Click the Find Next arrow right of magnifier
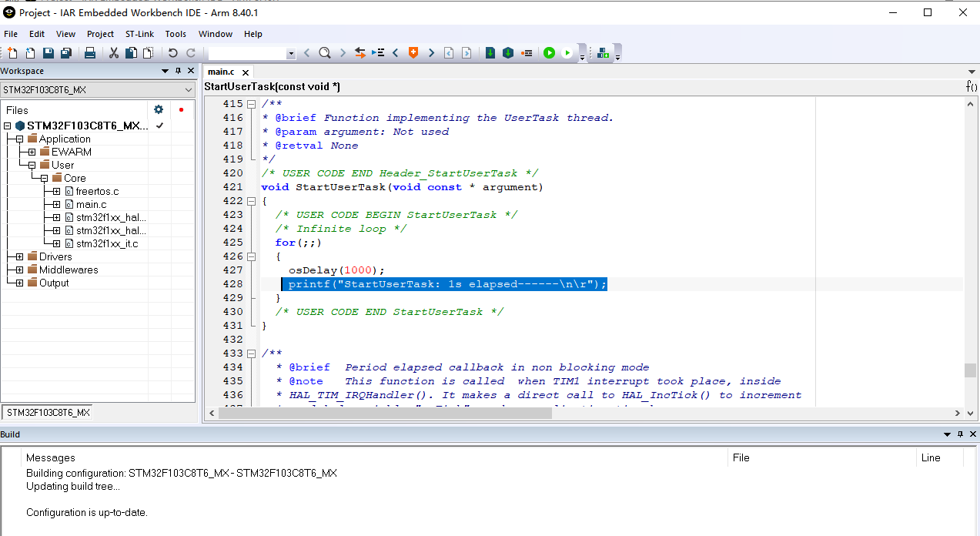This screenshot has width=980, height=536. click(x=343, y=53)
